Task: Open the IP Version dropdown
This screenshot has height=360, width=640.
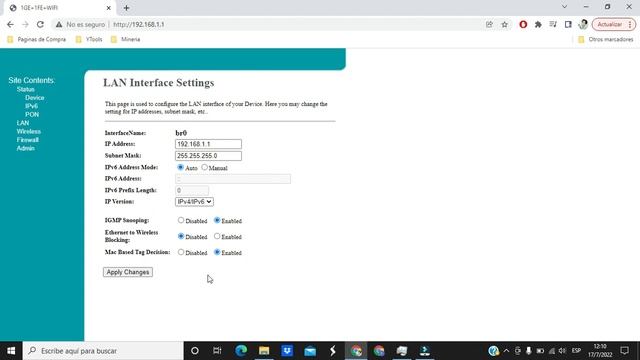Action: pyautogui.click(x=194, y=202)
